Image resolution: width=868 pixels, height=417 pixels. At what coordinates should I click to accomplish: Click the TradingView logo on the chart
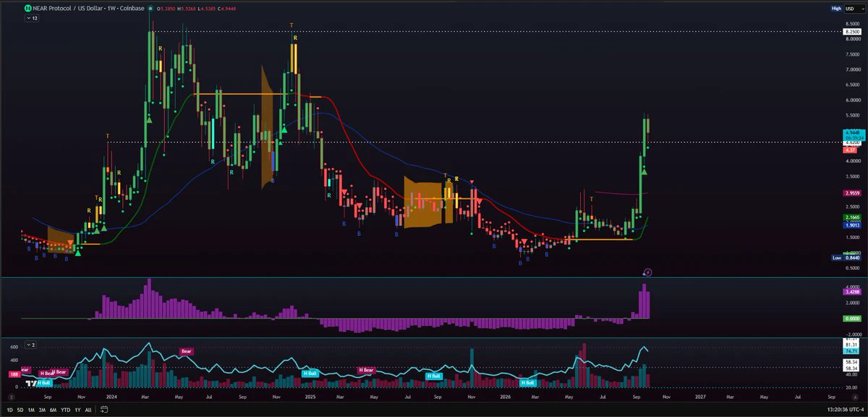(x=31, y=383)
